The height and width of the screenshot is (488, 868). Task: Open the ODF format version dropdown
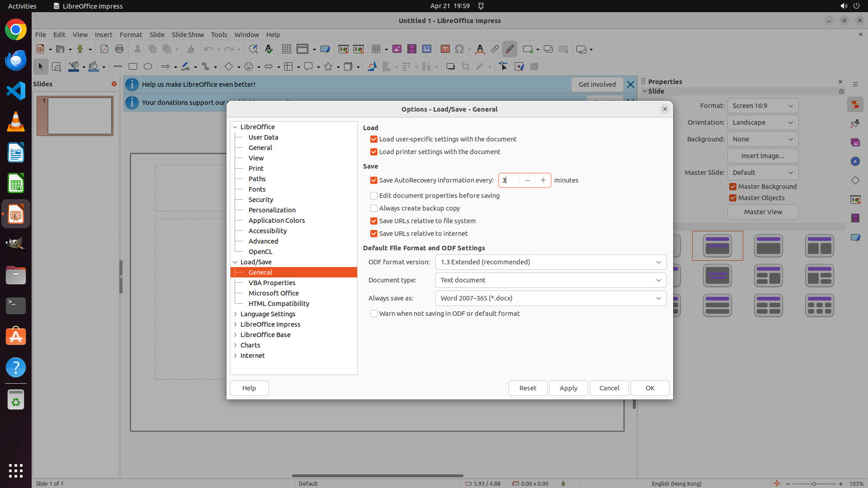pyautogui.click(x=551, y=262)
